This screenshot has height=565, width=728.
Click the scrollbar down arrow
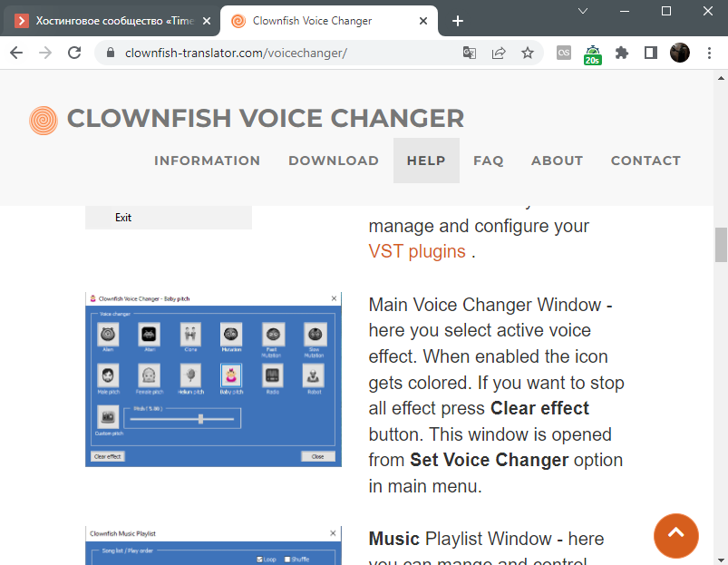coord(721,560)
